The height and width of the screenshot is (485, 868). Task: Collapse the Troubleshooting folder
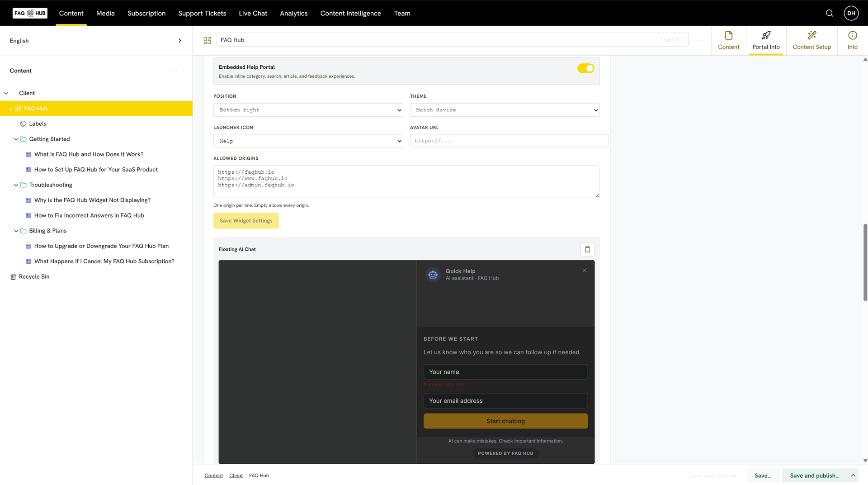16,185
